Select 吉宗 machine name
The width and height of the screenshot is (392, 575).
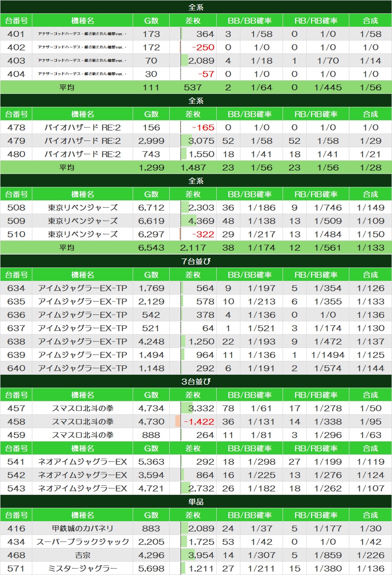coord(82,555)
